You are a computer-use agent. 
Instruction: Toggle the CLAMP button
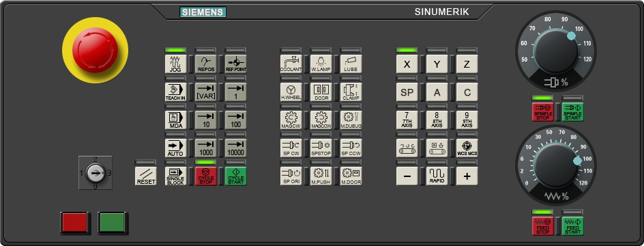(351, 92)
